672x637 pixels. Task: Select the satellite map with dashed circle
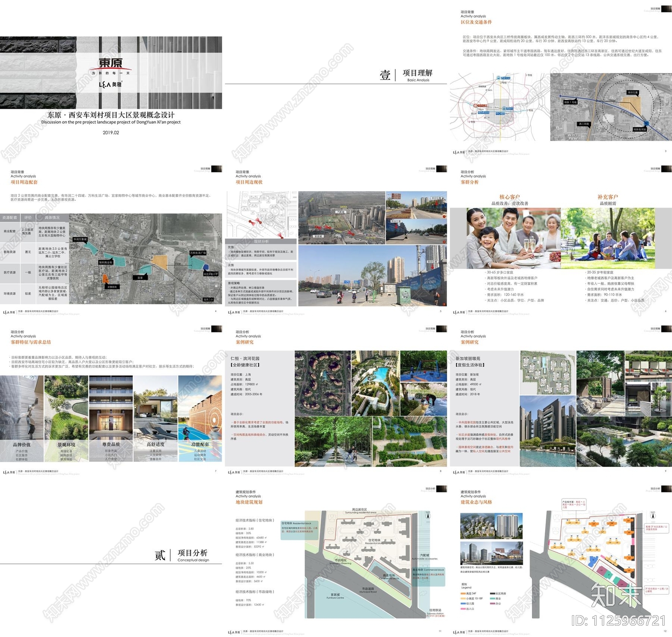pos(611,107)
